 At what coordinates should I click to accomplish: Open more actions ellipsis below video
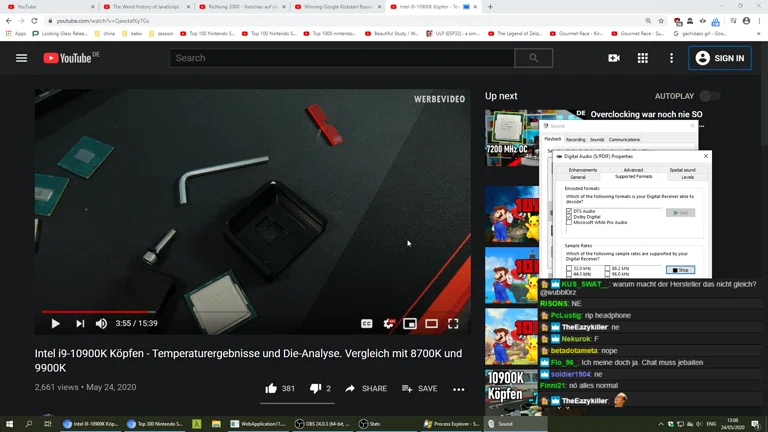click(458, 389)
